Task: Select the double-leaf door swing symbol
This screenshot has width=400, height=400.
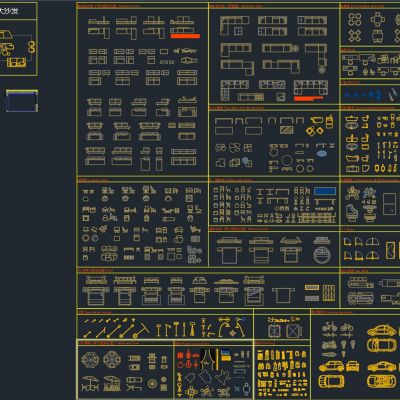Action: point(373,241)
